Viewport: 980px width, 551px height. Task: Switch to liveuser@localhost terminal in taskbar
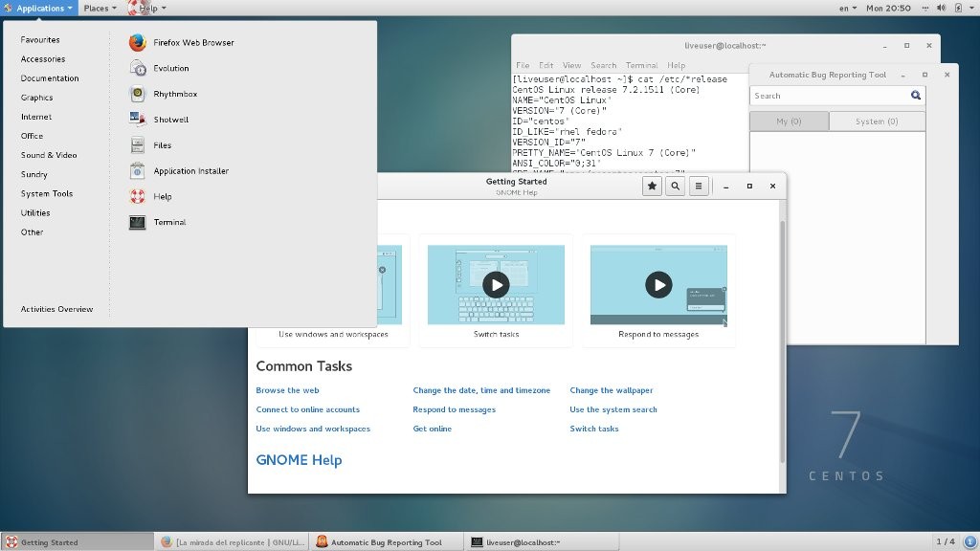coord(542,541)
